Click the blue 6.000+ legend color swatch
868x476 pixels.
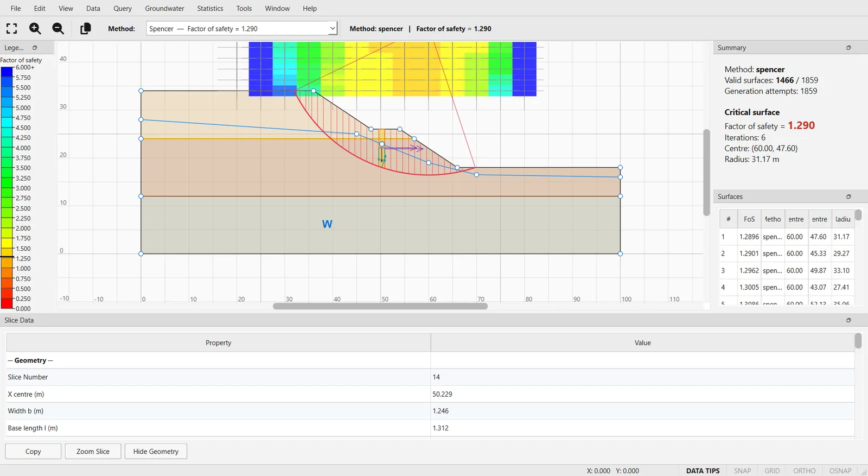[7, 72]
